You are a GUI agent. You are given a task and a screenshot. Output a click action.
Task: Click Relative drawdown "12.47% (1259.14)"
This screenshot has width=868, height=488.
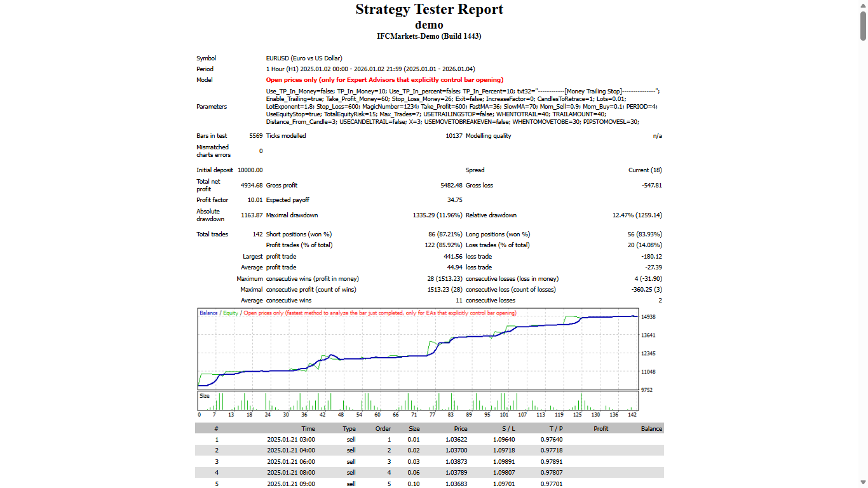point(637,215)
